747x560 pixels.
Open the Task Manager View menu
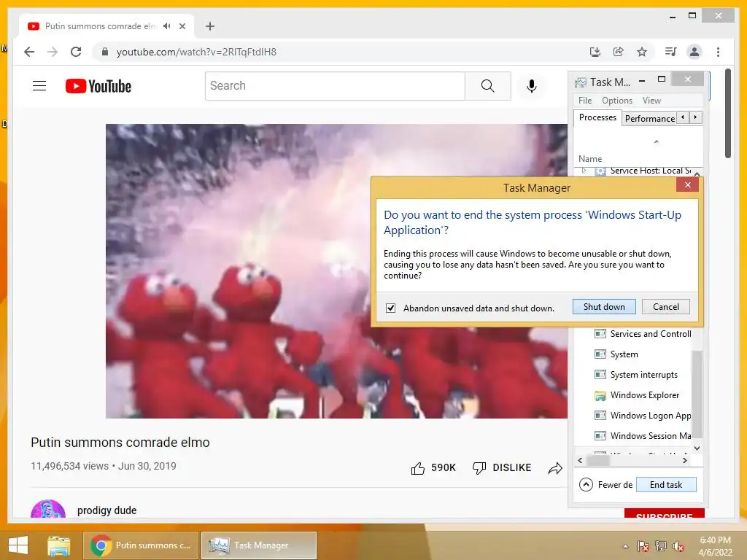[x=651, y=101]
